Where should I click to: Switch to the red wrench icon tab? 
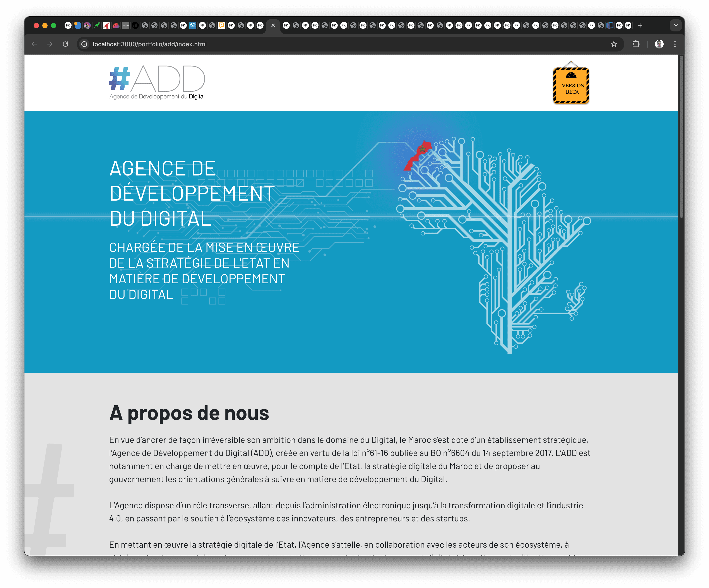(106, 25)
